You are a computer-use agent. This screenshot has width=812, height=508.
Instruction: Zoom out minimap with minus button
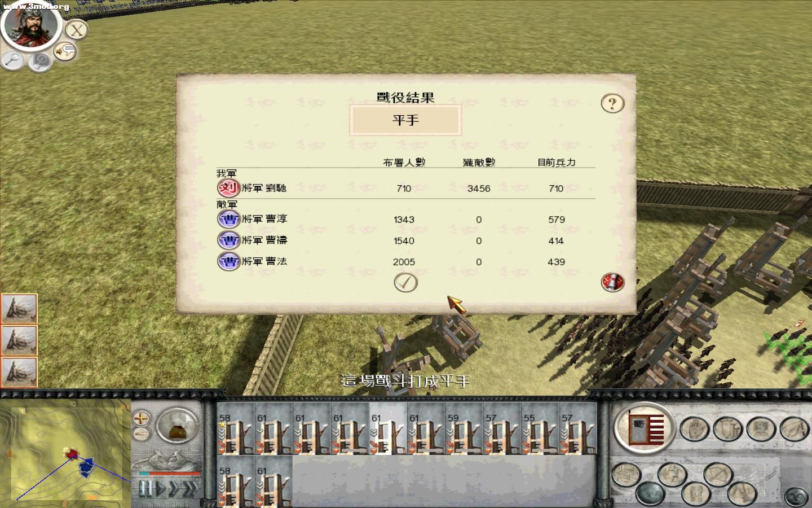tap(140, 434)
